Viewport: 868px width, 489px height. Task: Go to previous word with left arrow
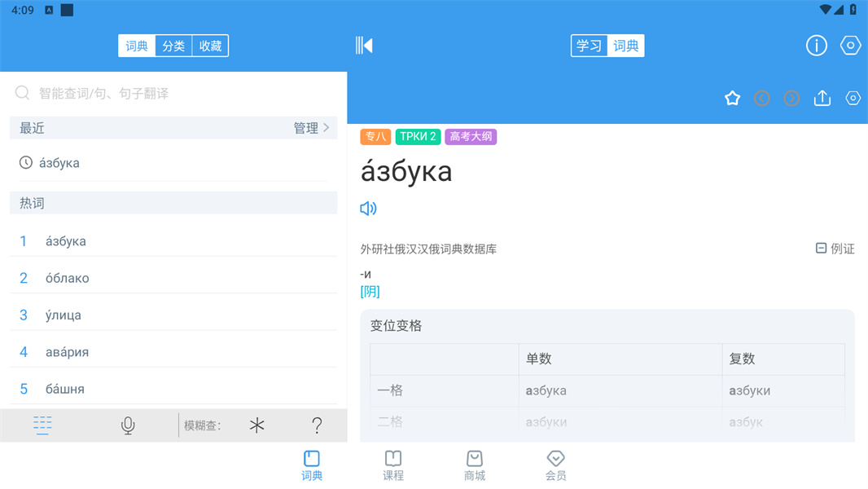point(761,99)
